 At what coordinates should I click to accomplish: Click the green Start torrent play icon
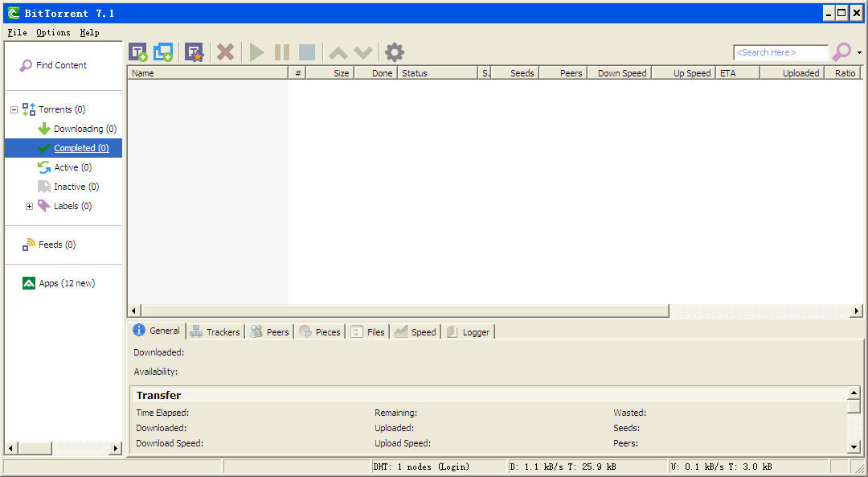(256, 52)
